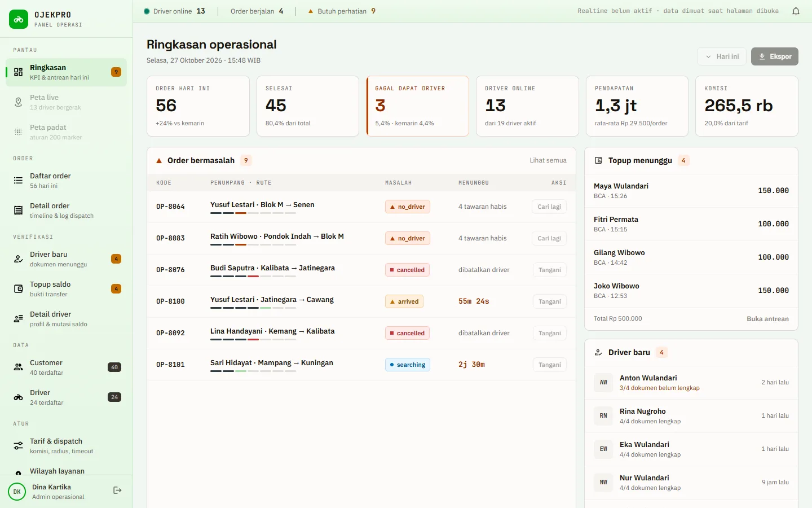Click the logout icon beside Dina Kartika
The width and height of the screenshot is (812, 508).
[117, 491]
